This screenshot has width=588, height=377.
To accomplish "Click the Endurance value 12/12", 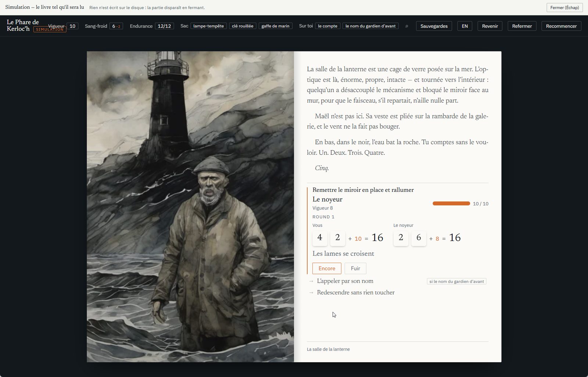I will point(164,26).
